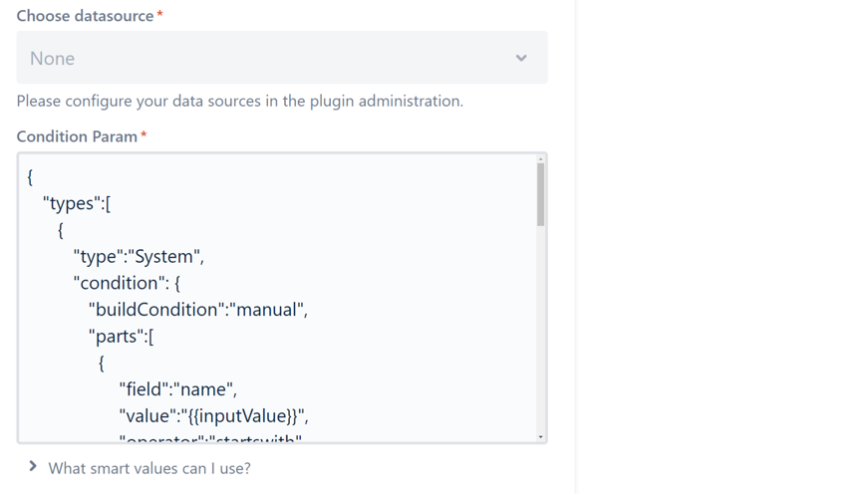Expand 'What smart values can I use?'
Viewport: 868px width, 494px height.
pyautogui.click(x=149, y=468)
